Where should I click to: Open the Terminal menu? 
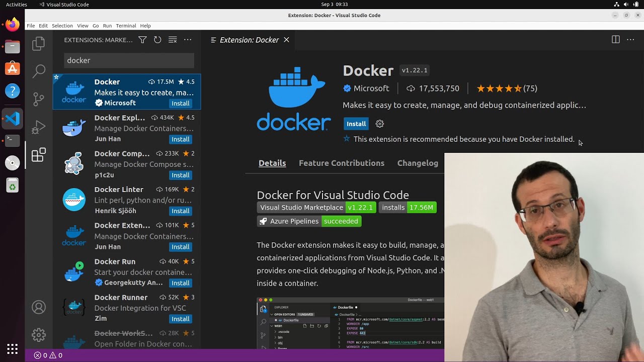pos(126,26)
